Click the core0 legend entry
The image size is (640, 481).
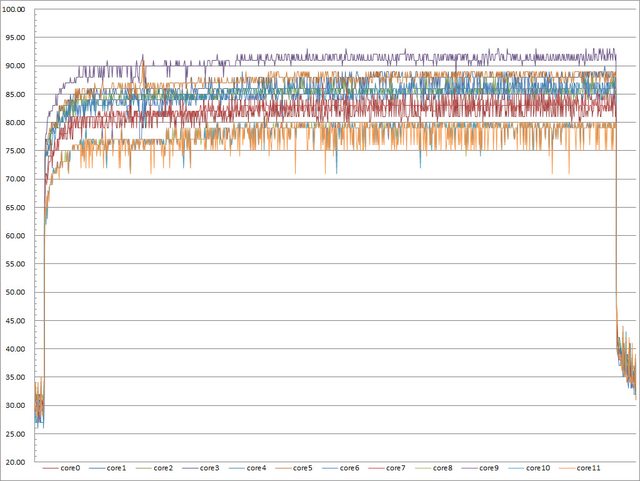point(70,469)
